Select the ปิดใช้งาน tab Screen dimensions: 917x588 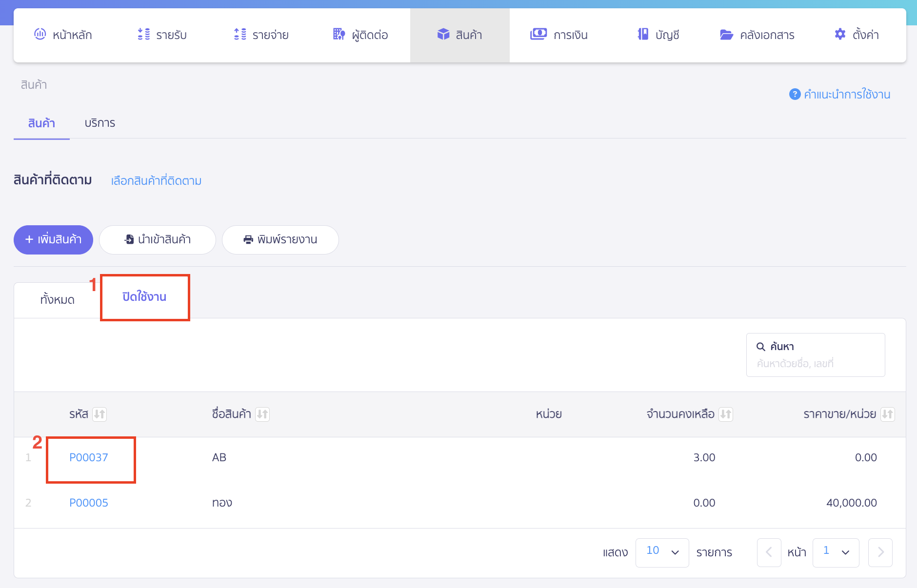pyautogui.click(x=144, y=297)
